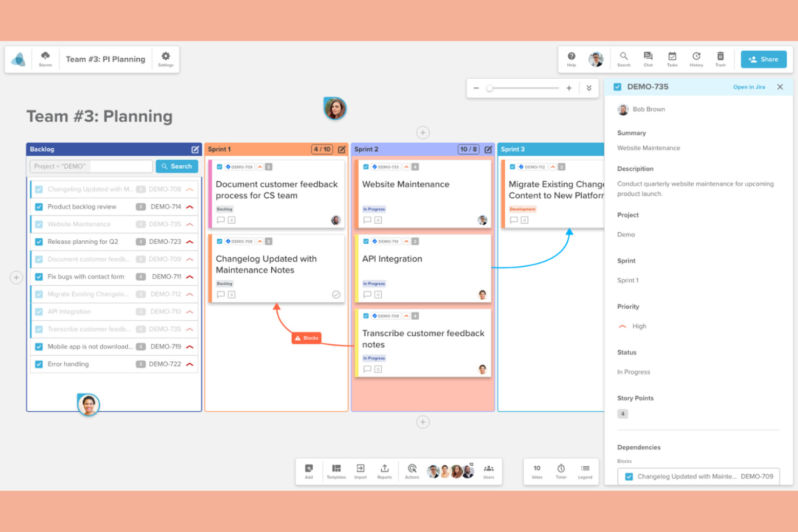The image size is (798, 532).
Task: Open the Legend icon
Action: click(x=585, y=471)
